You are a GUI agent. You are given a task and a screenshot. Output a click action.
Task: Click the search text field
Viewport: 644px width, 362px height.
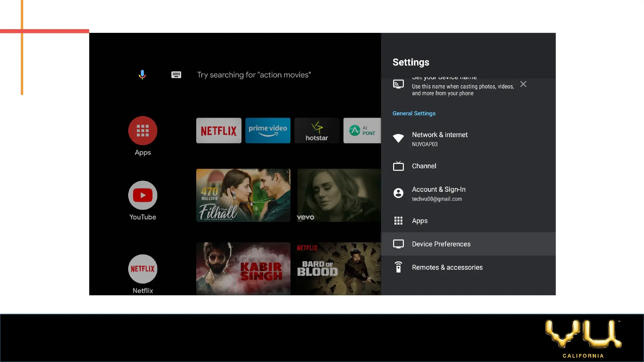[x=254, y=75]
